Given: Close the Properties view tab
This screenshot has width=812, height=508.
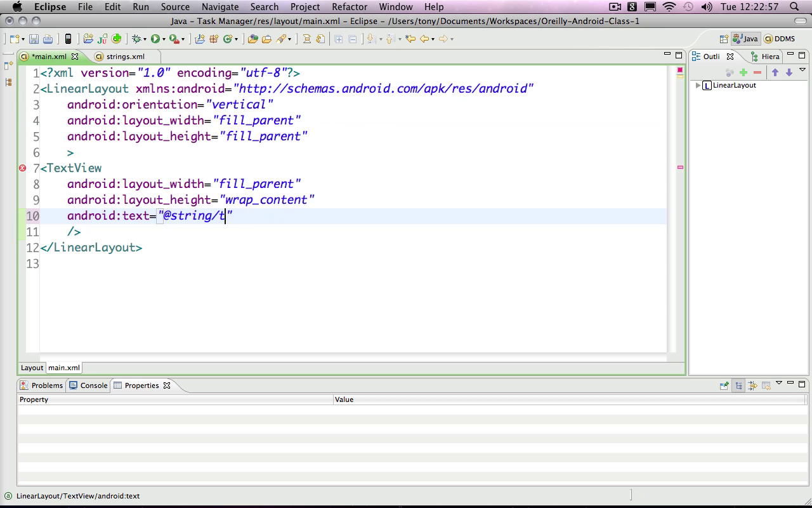Looking at the screenshot, I should [x=167, y=385].
